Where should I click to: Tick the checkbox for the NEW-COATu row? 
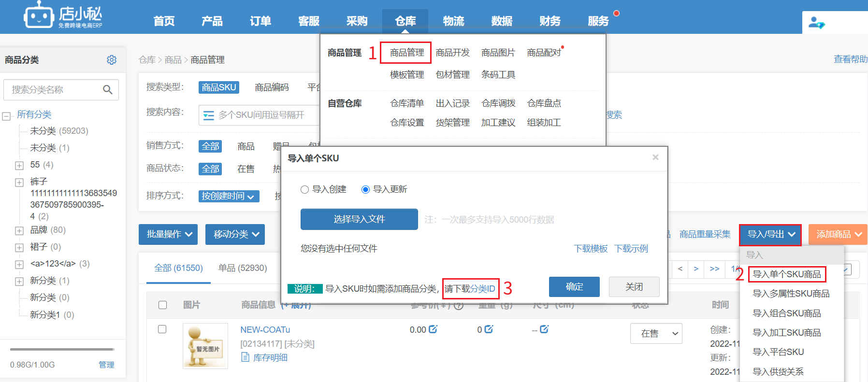point(162,329)
